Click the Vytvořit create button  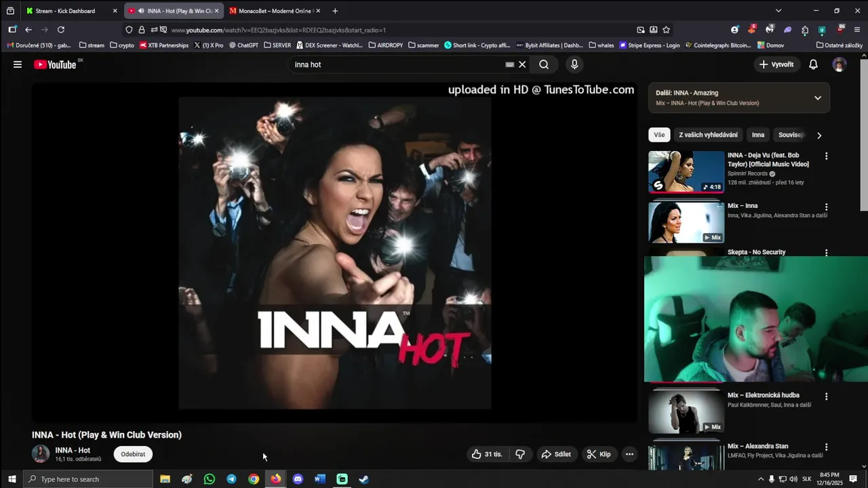(776, 64)
